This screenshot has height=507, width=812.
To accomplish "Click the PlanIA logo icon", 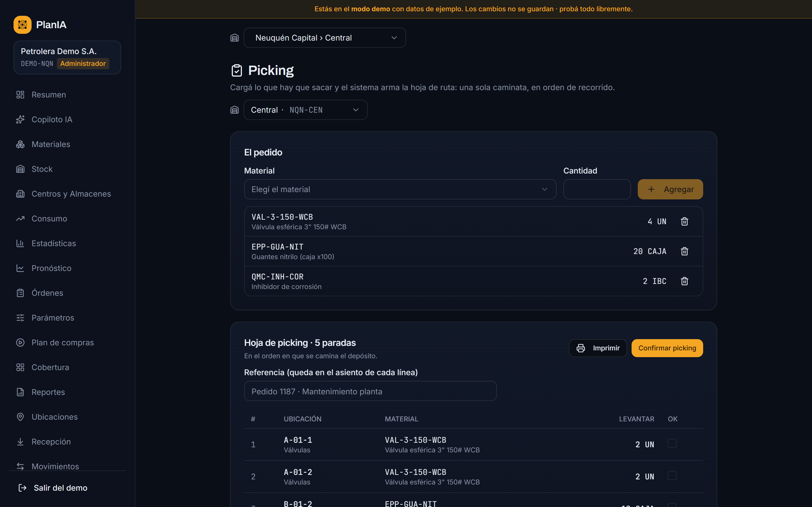I will [23, 25].
